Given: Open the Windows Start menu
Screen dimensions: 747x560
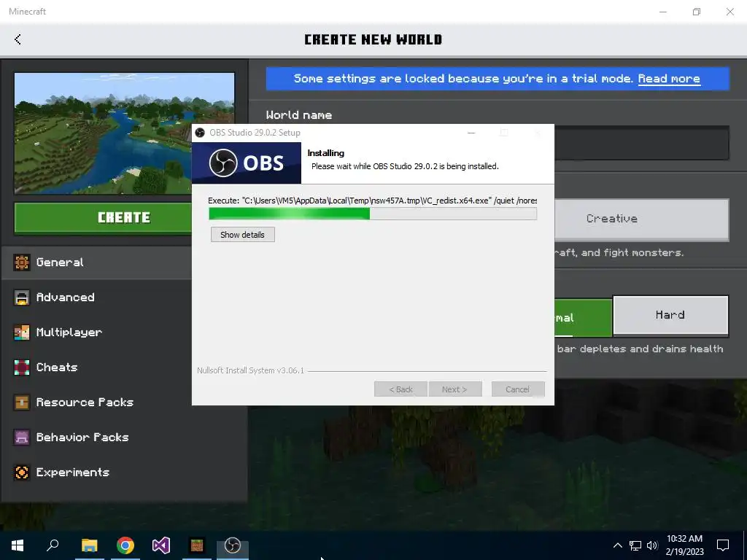Looking at the screenshot, I should coord(18,545).
